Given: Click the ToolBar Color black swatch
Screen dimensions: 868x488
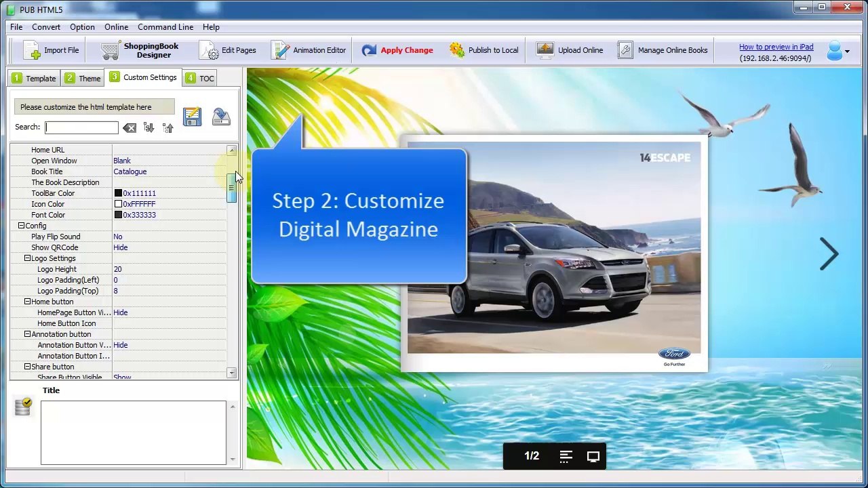Looking at the screenshot, I should [118, 193].
